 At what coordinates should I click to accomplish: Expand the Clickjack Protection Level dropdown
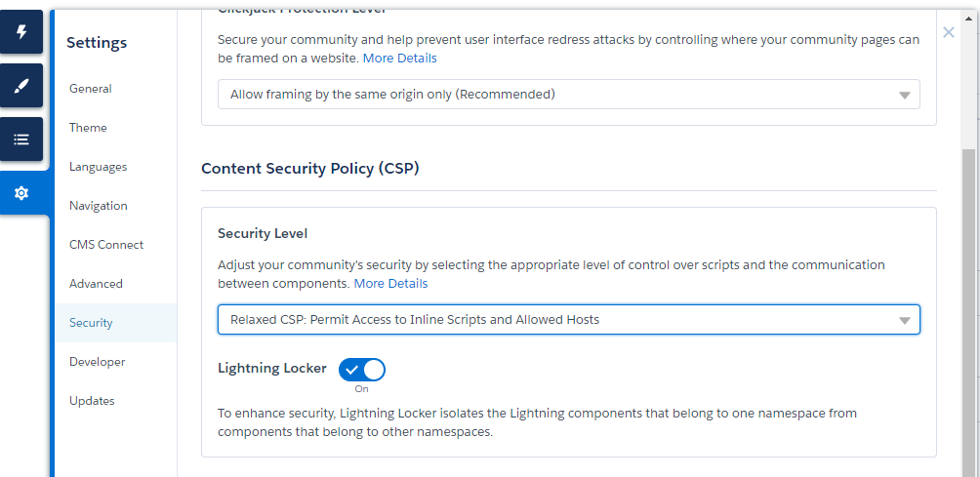point(568,95)
